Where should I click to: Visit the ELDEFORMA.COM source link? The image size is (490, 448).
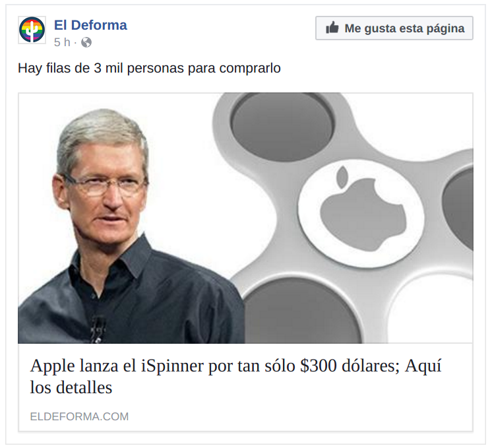click(x=79, y=416)
